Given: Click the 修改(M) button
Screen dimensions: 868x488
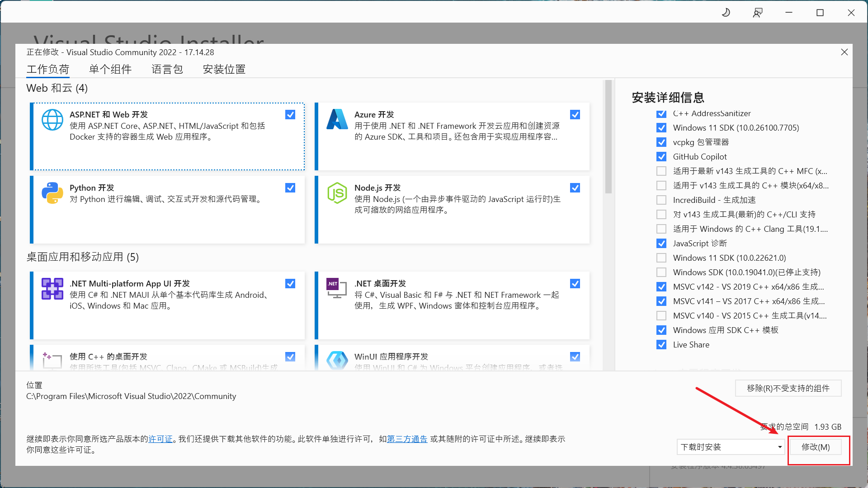Looking at the screenshot, I should pos(816,447).
